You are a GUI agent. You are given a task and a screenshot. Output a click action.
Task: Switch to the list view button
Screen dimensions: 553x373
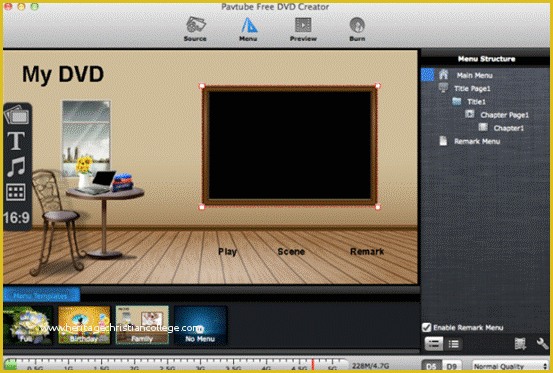(x=453, y=344)
